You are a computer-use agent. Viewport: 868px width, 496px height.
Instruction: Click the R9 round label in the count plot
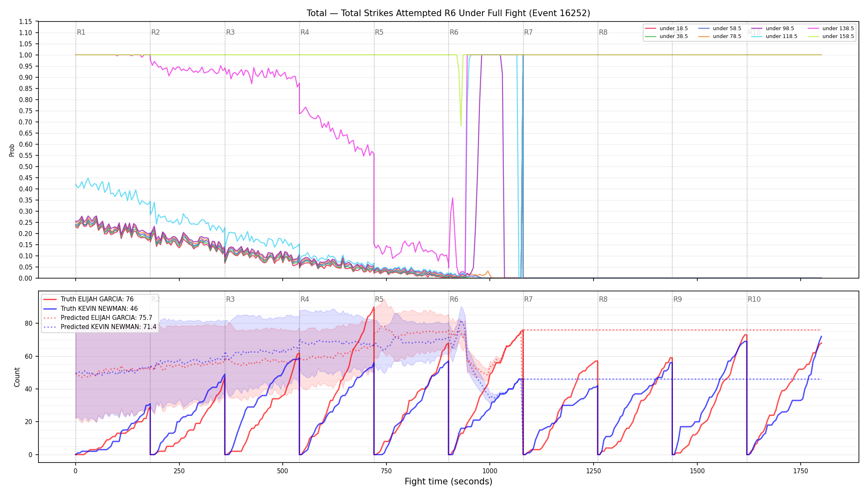(677, 299)
